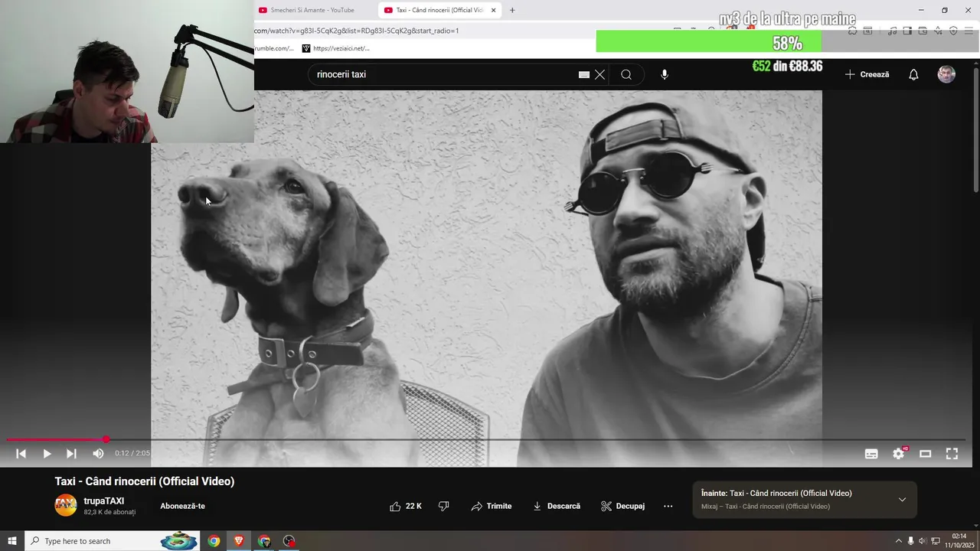Open the media control music-note icon
Image resolution: width=980 pixels, height=551 pixels.
pos(892,31)
